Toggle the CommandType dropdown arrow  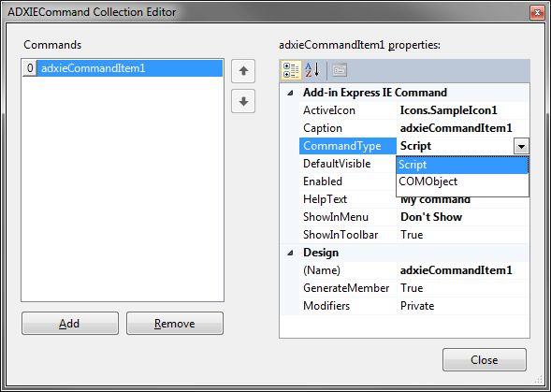pos(521,146)
